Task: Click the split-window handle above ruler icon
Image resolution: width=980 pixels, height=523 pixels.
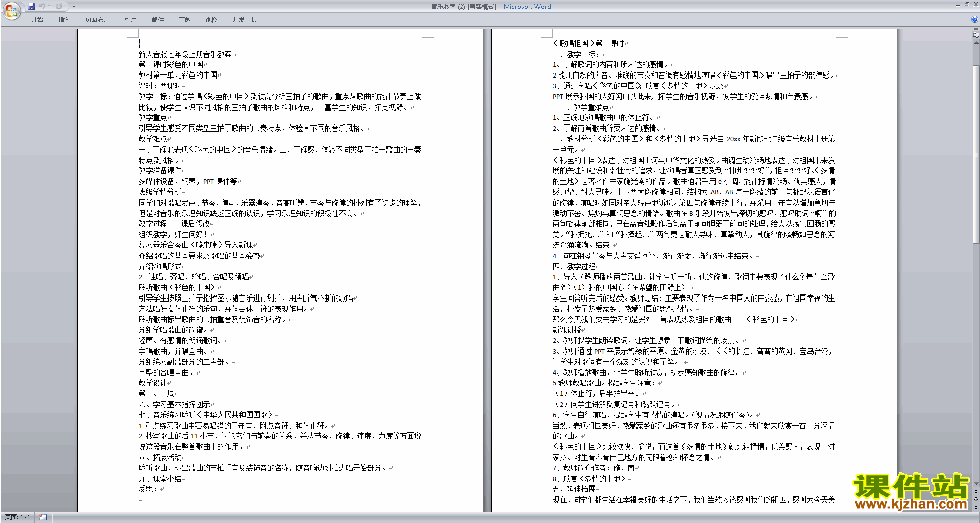Action: (976, 30)
